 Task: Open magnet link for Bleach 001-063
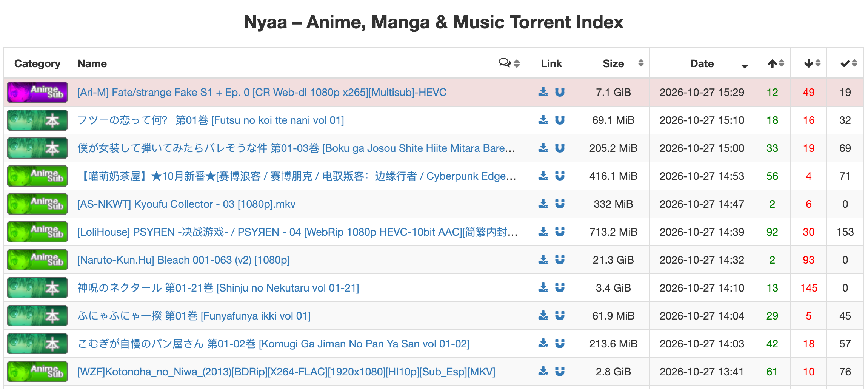(560, 260)
